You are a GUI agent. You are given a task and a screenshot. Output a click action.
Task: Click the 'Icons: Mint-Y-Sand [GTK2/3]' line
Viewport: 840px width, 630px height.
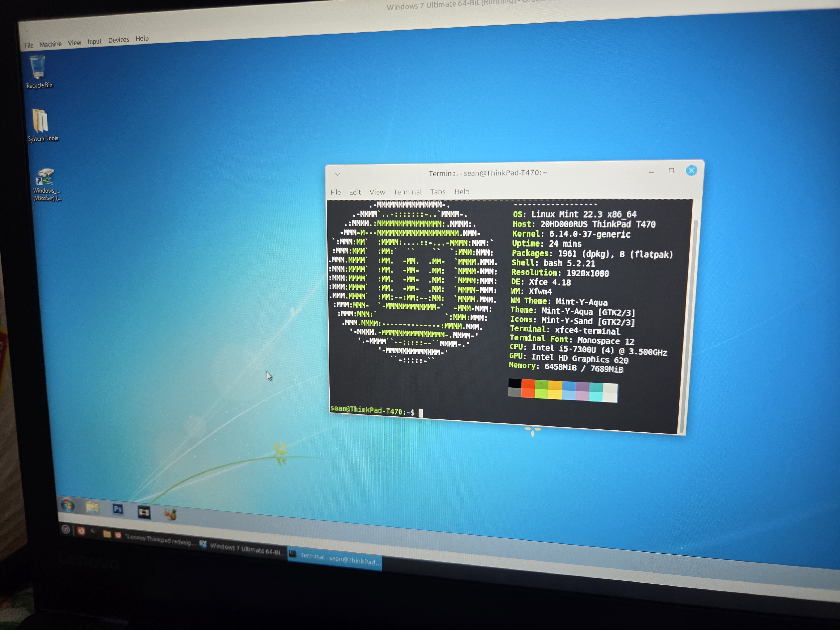tap(572, 321)
